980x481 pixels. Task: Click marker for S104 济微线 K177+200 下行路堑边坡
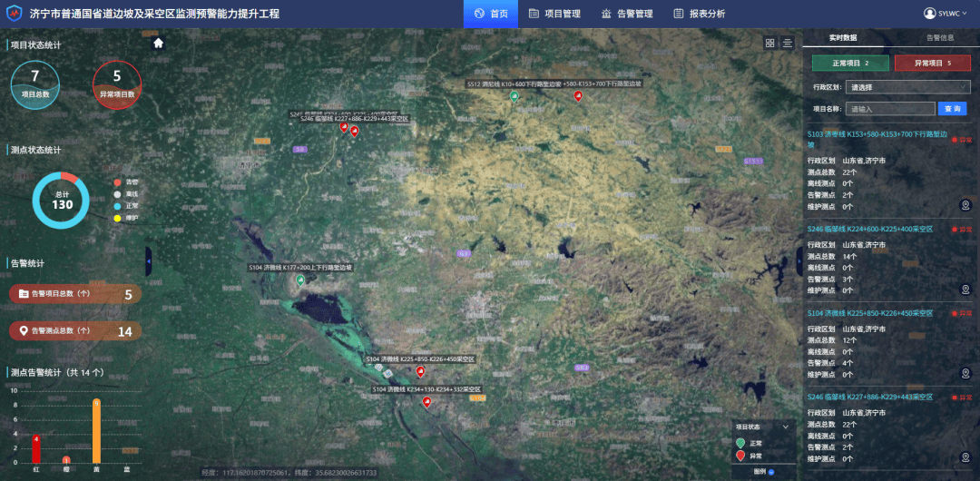point(300,280)
